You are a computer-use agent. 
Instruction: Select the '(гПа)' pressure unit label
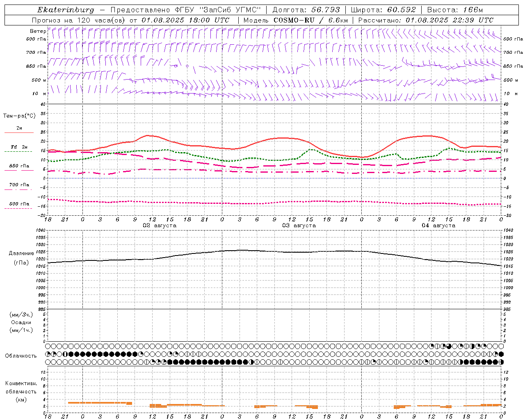(x=21, y=263)
